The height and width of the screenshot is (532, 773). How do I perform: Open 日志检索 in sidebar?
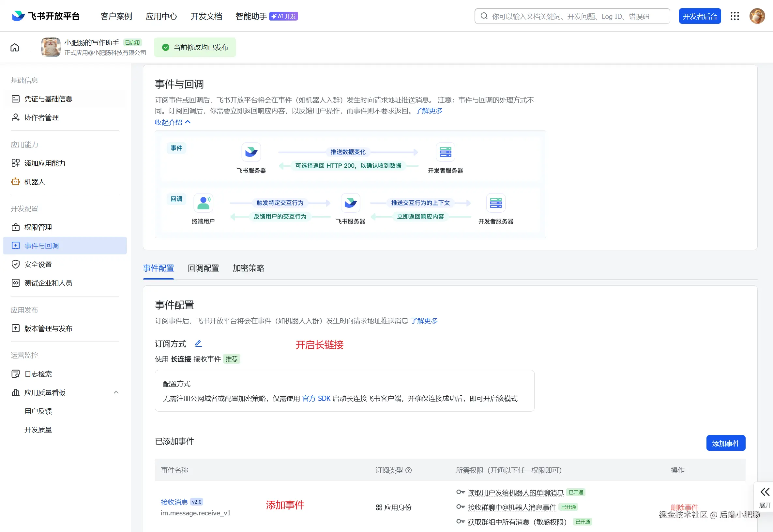38,374
